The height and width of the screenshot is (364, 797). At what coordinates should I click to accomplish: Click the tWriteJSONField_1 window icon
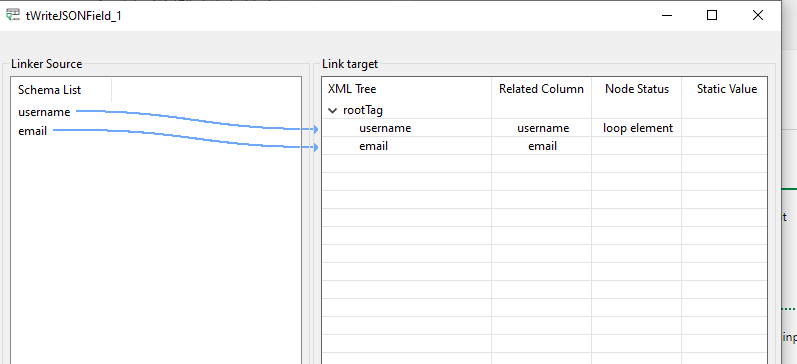(x=13, y=15)
